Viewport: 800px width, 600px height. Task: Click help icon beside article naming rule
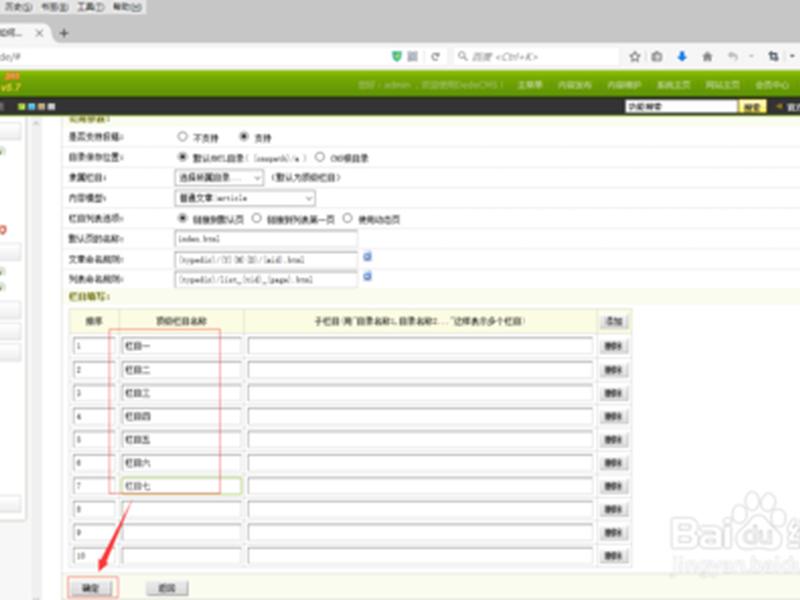coord(367,257)
